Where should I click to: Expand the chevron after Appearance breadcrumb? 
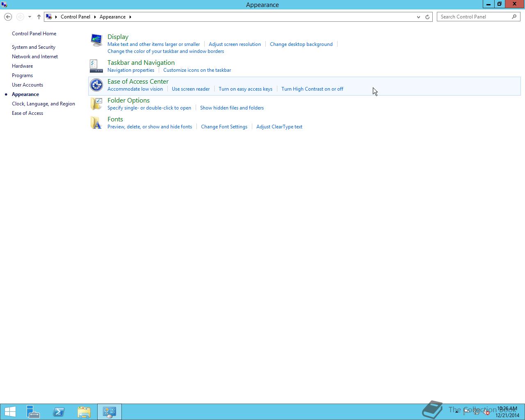pos(130,17)
